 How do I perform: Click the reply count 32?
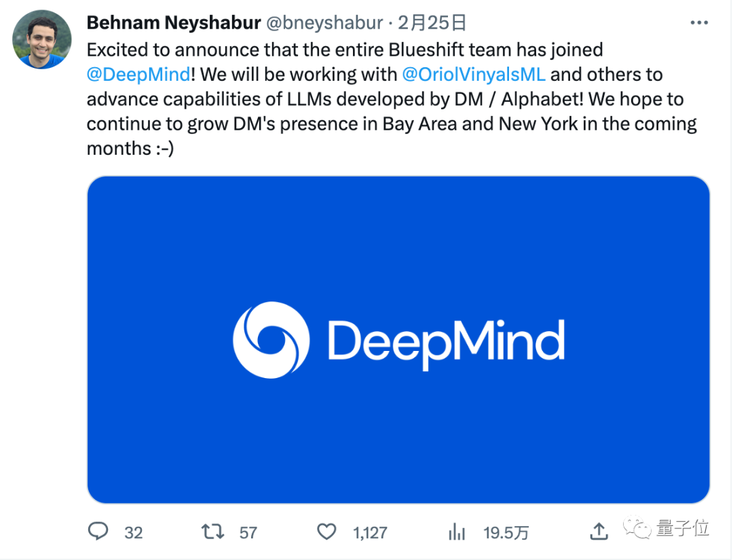click(x=134, y=532)
